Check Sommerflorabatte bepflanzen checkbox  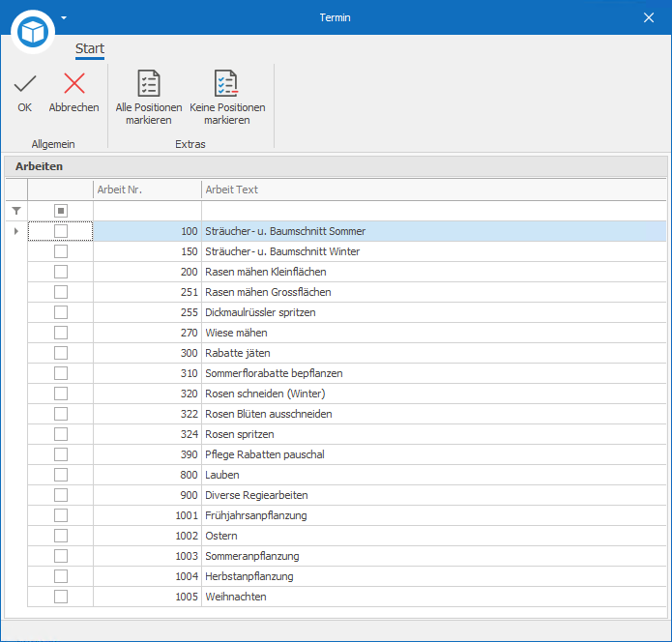(x=61, y=373)
